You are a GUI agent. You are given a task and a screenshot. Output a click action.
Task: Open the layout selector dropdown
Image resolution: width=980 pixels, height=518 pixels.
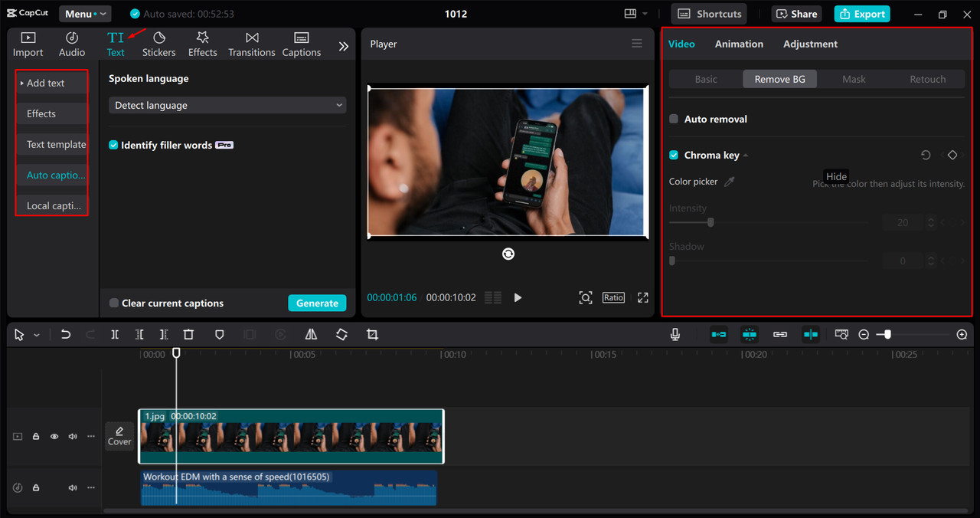point(635,14)
